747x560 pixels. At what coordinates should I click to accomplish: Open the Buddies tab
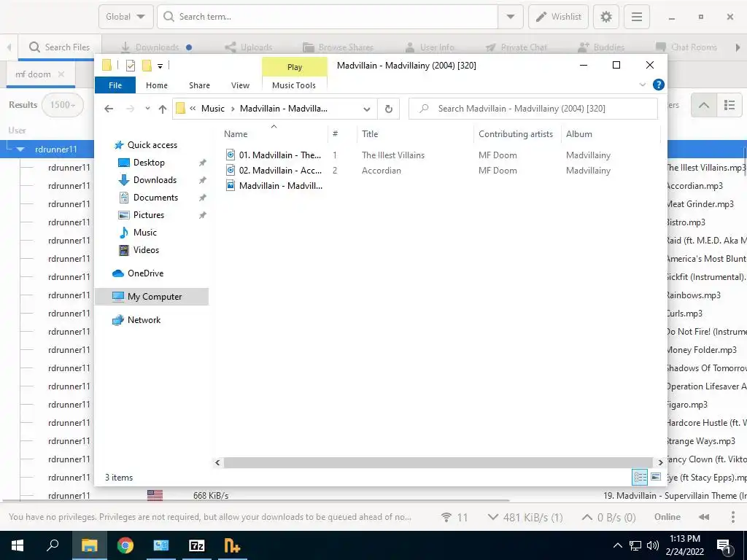click(x=601, y=47)
